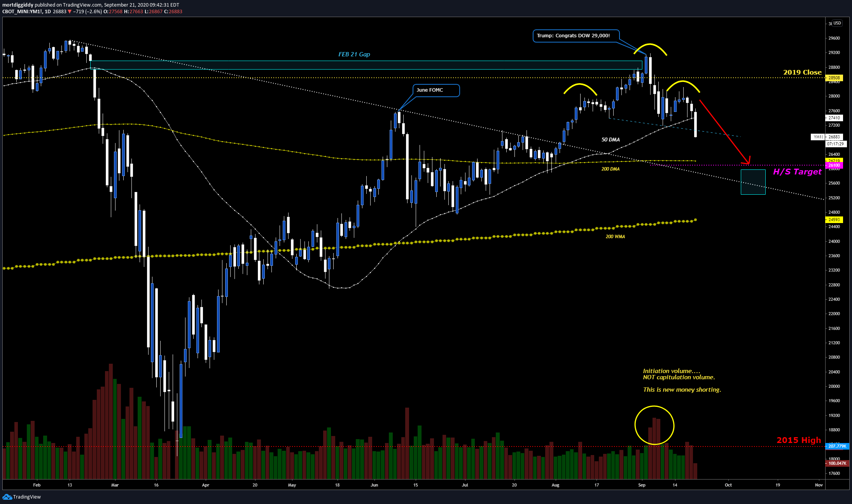Click the 20000 price axis level

point(834,386)
